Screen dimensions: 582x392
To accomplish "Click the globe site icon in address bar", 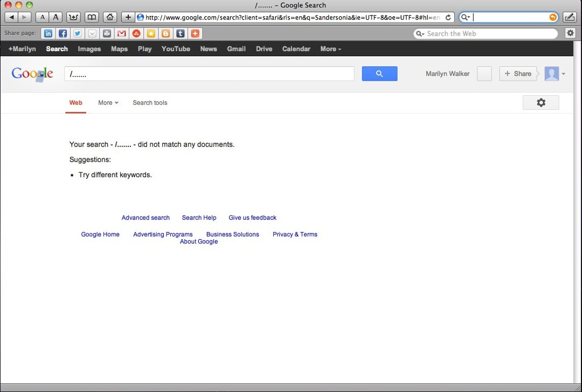I will pyautogui.click(x=140, y=17).
